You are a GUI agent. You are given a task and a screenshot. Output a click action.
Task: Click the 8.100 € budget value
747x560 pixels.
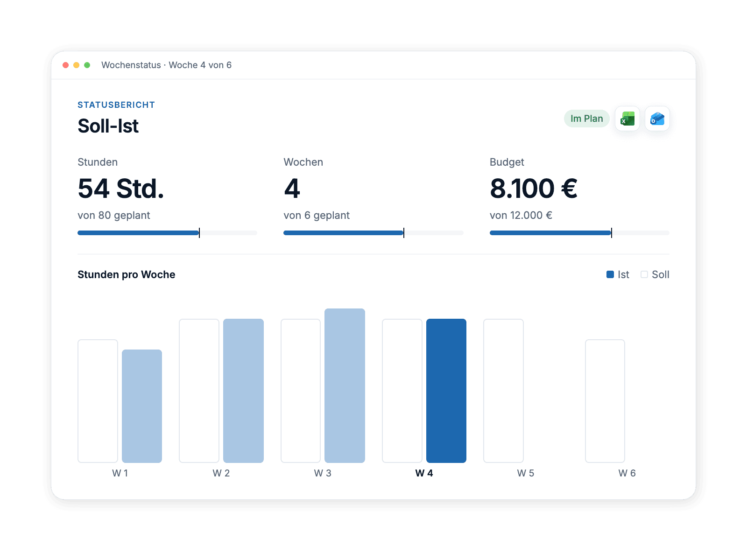(534, 189)
